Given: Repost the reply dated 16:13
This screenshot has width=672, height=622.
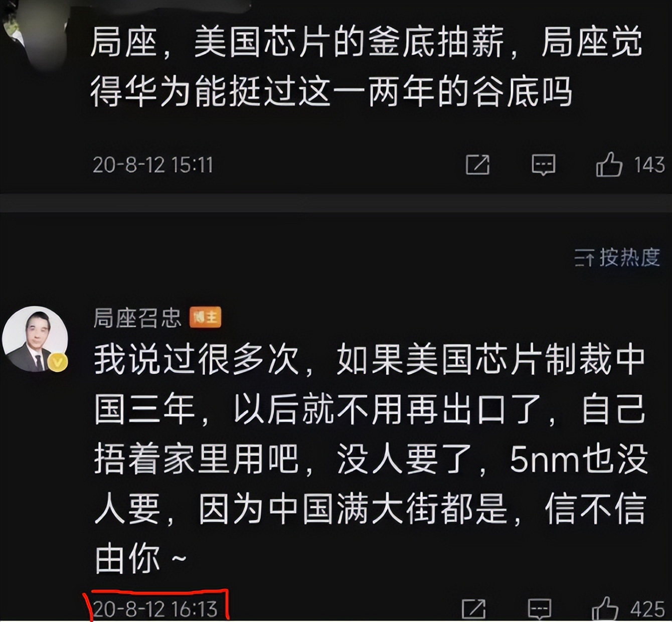Looking at the screenshot, I should point(473,609).
